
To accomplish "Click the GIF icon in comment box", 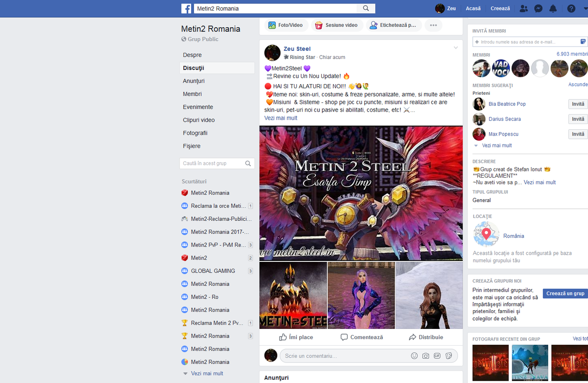I will (x=437, y=356).
